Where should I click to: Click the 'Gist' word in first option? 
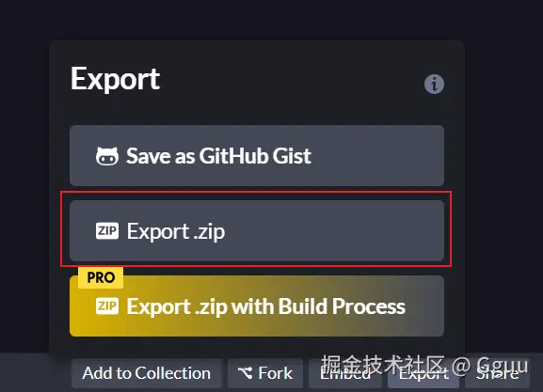click(x=292, y=156)
